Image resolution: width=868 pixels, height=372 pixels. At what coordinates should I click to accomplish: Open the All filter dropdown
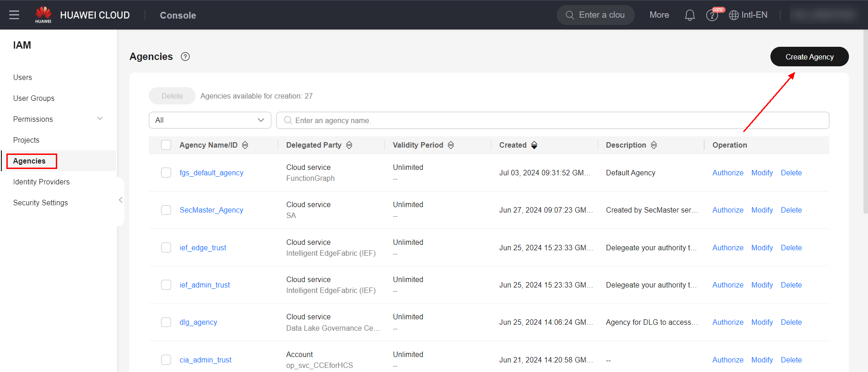[210, 120]
